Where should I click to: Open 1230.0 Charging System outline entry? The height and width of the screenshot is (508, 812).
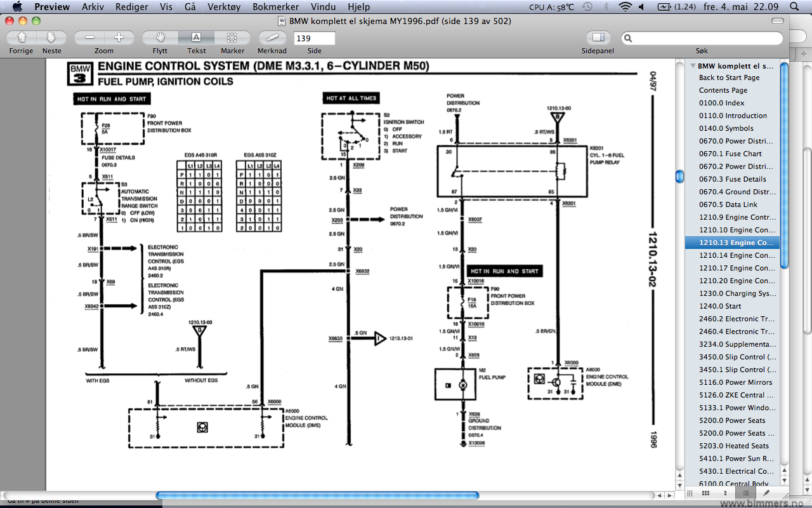737,293
